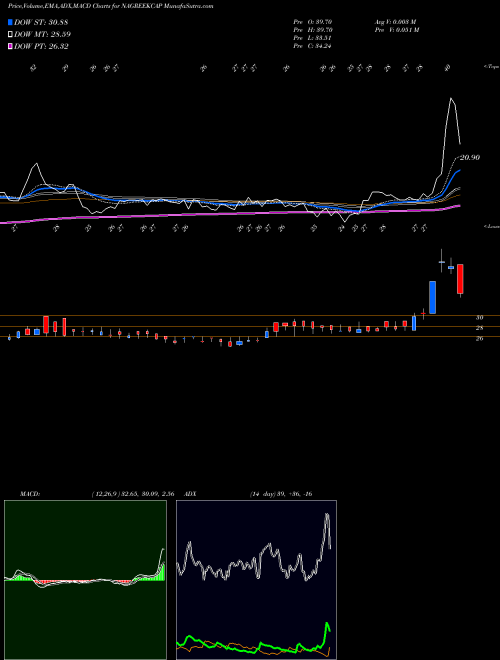This screenshot has width=500, height=660.
Task: Click the peak of the white price line
Action: coord(452,98)
